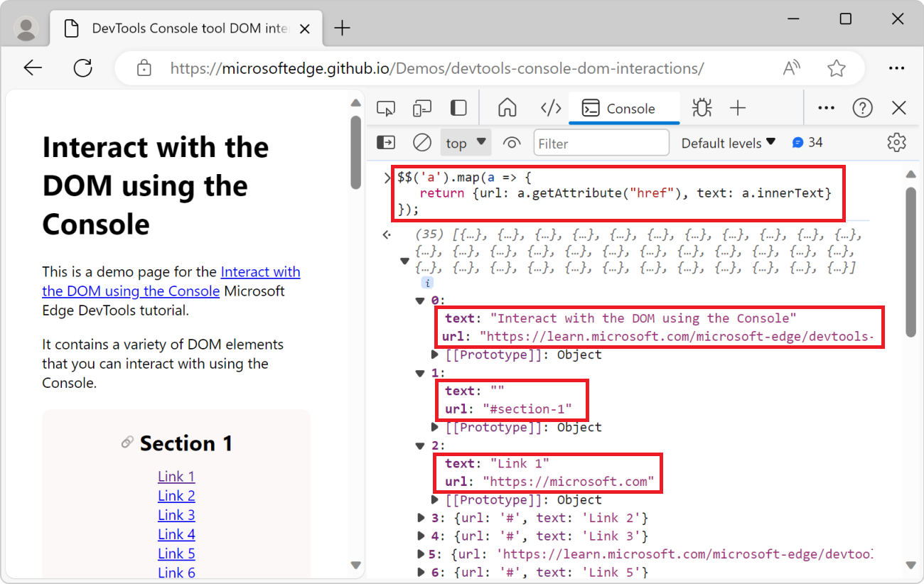Expand the top JavaScript context dropdown
Screen dimensions: 924x584
[466, 142]
